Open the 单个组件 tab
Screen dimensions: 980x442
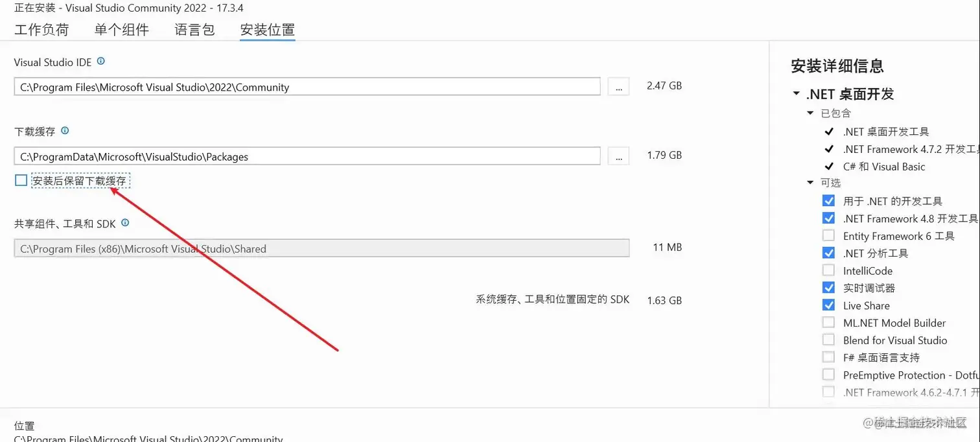tap(122, 29)
